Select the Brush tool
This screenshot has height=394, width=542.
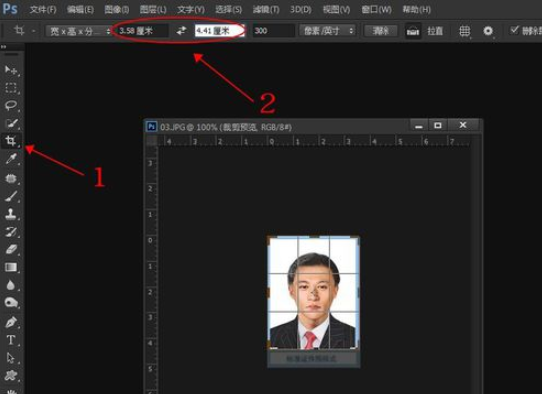pos(11,196)
